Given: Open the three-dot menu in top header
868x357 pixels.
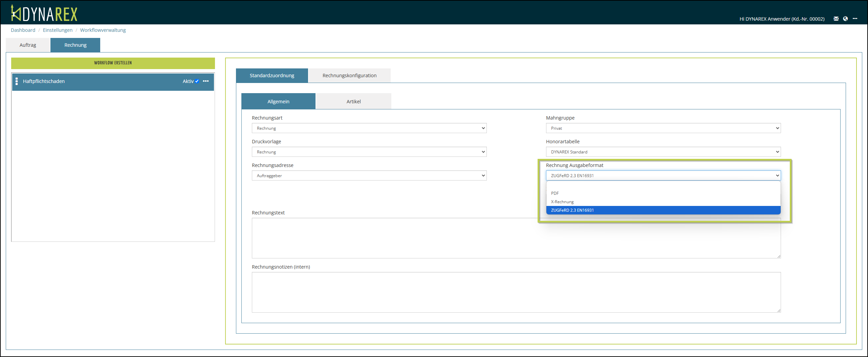Looking at the screenshot, I should pyautogui.click(x=855, y=19).
